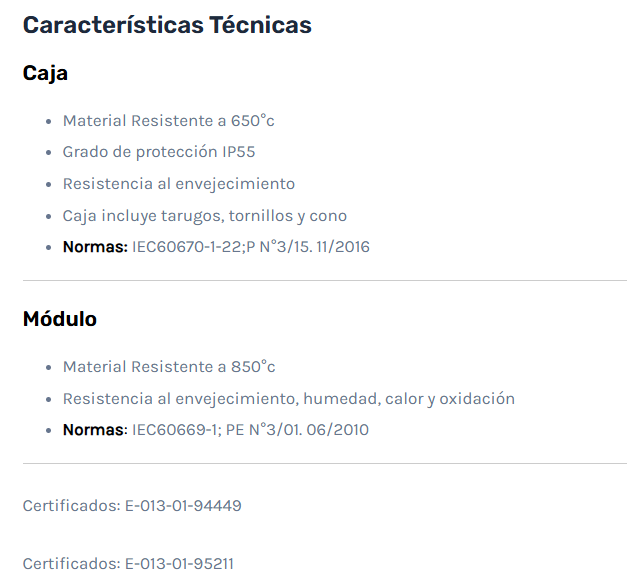Click the divider line above the Certificados lines
Viewport: 627px width, 583px height.
tap(324, 464)
